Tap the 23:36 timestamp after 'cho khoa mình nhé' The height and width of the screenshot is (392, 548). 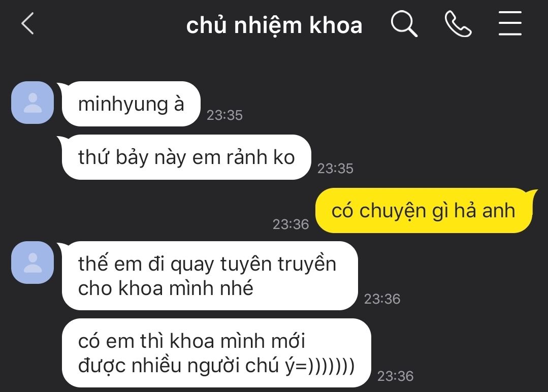click(382, 299)
